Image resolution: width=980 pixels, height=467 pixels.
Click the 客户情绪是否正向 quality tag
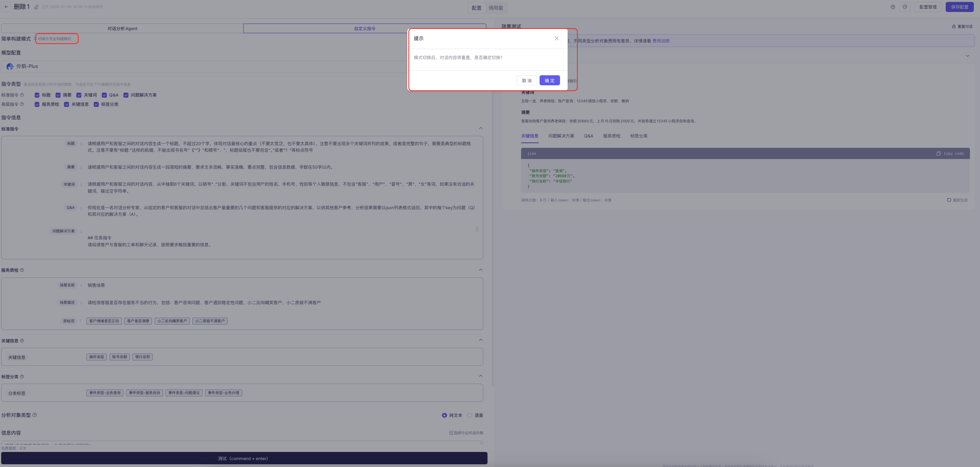pos(104,321)
